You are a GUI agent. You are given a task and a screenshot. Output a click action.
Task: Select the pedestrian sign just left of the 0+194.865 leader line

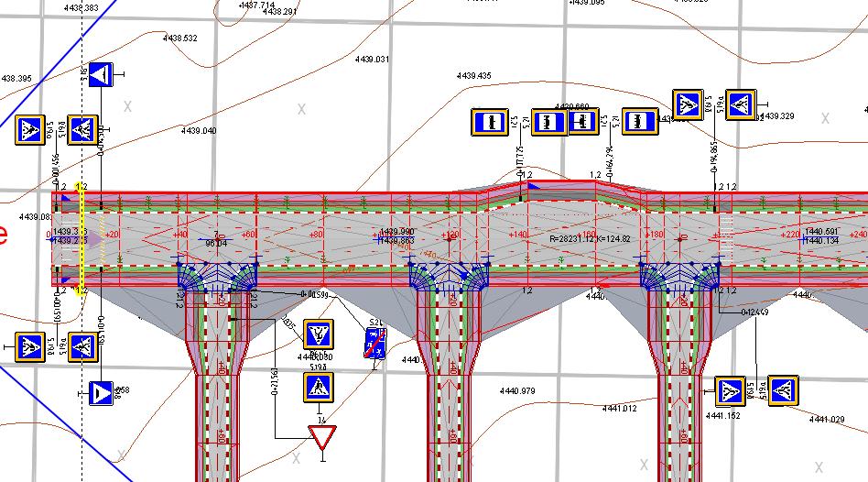click(x=689, y=104)
